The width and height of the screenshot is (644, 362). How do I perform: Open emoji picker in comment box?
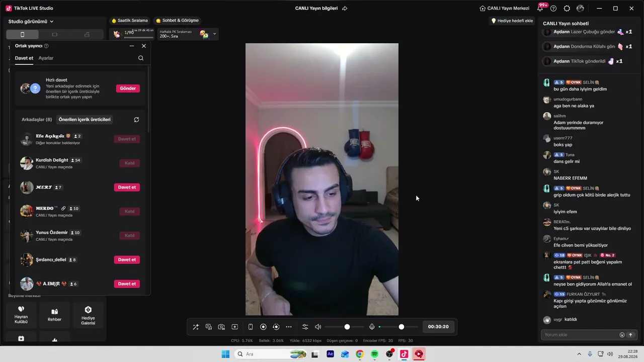(x=622, y=335)
